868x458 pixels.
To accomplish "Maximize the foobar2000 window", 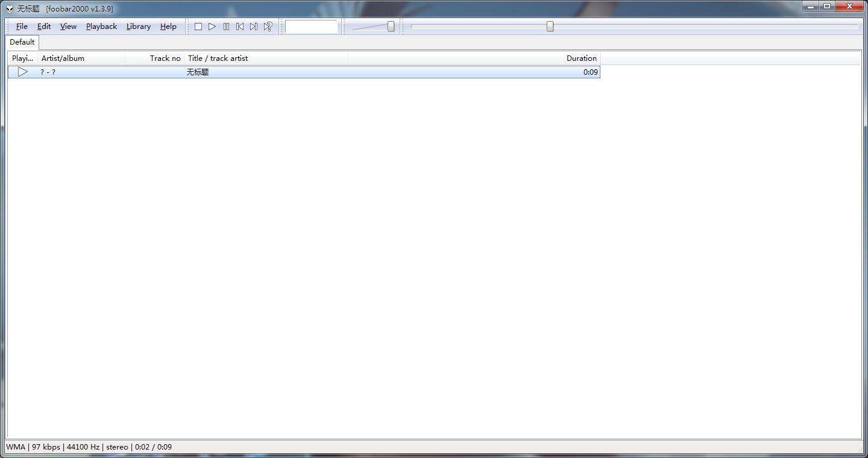I will click(x=827, y=7).
